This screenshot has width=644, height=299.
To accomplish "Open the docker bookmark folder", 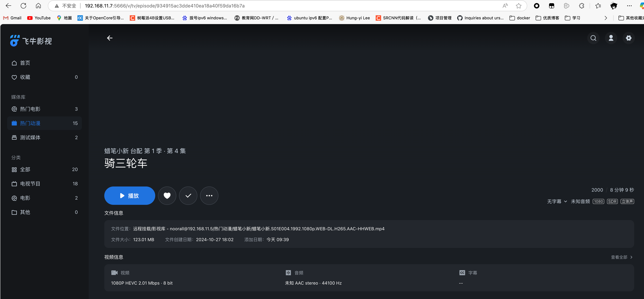I will click(x=520, y=18).
